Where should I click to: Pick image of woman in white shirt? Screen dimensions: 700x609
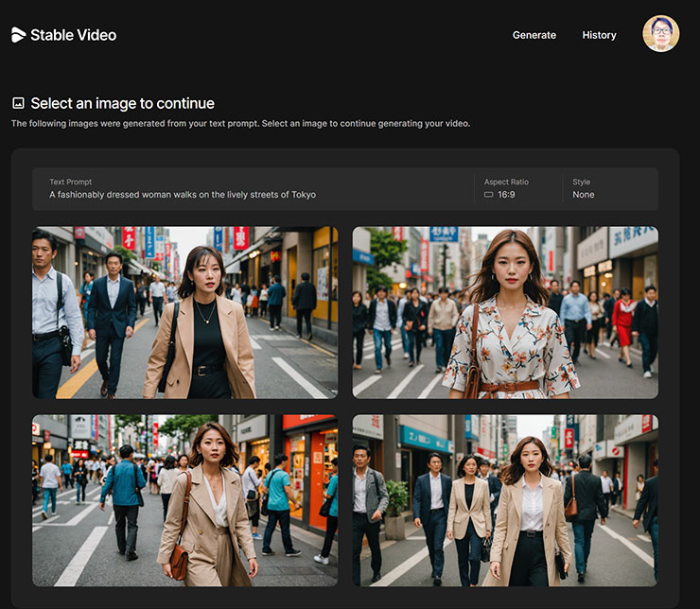point(505,500)
